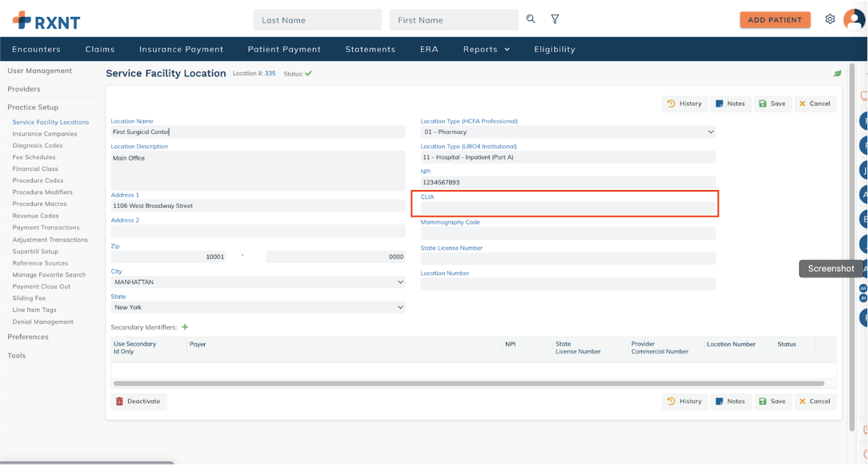The height and width of the screenshot is (465, 868).
Task: Click the NPI field showing 1234567893
Action: click(568, 183)
